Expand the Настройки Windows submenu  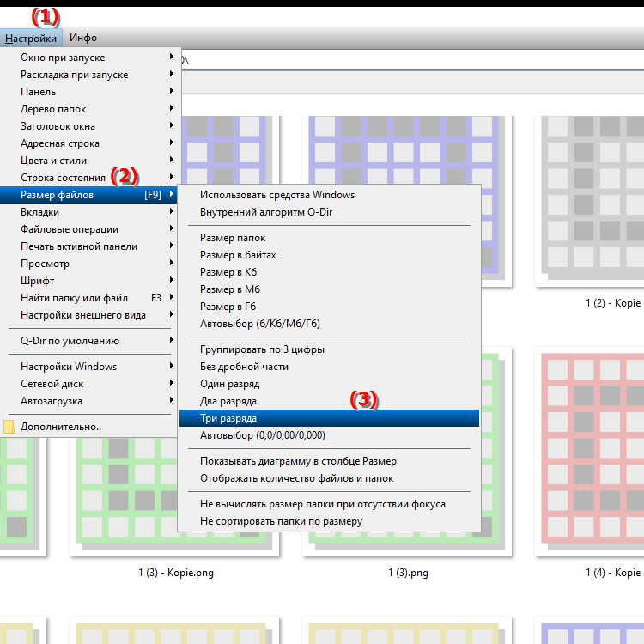click(x=69, y=367)
